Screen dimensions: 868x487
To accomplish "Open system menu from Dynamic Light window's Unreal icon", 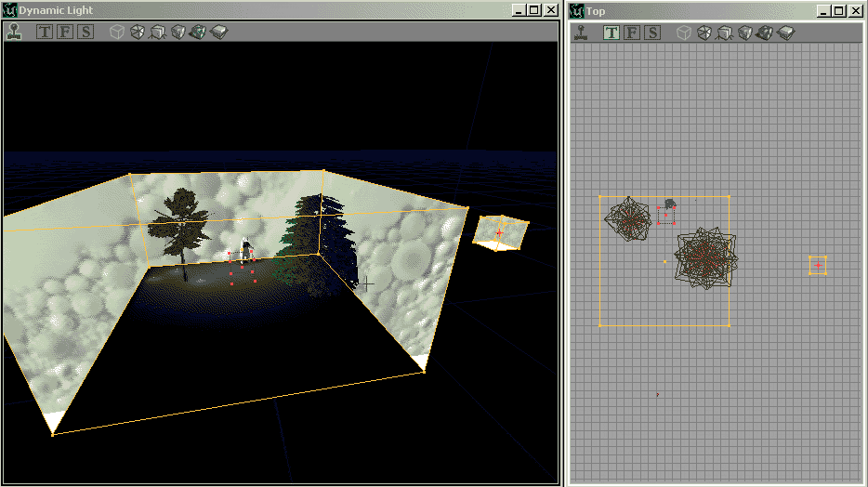I will [10, 10].
